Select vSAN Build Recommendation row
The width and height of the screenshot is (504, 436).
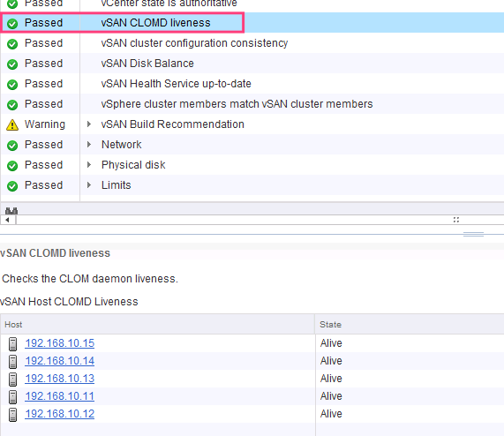pos(252,124)
